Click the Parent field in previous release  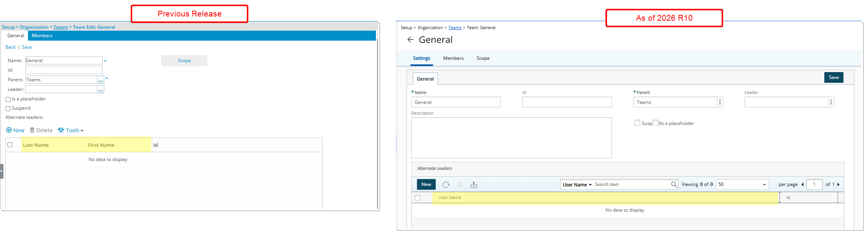point(61,80)
